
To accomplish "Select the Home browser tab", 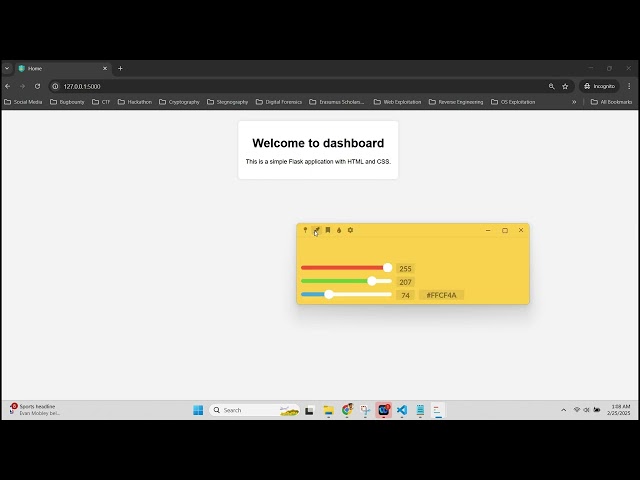I will pyautogui.click(x=61, y=69).
